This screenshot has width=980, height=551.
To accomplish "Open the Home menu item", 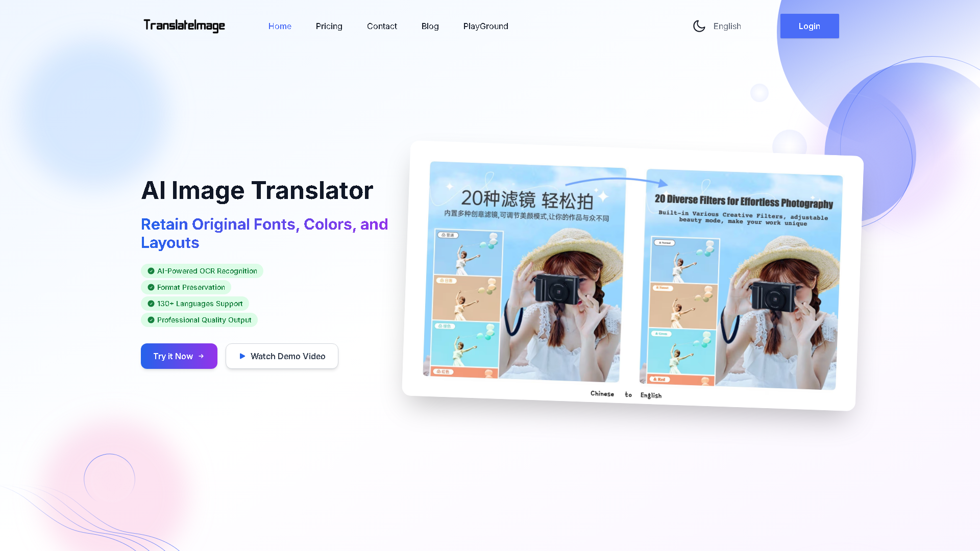I will 280,26.
